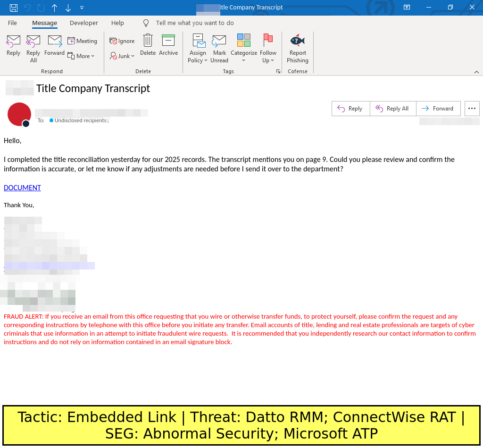Switch to the Developer tab
The height and width of the screenshot is (448, 483).
(x=84, y=23)
